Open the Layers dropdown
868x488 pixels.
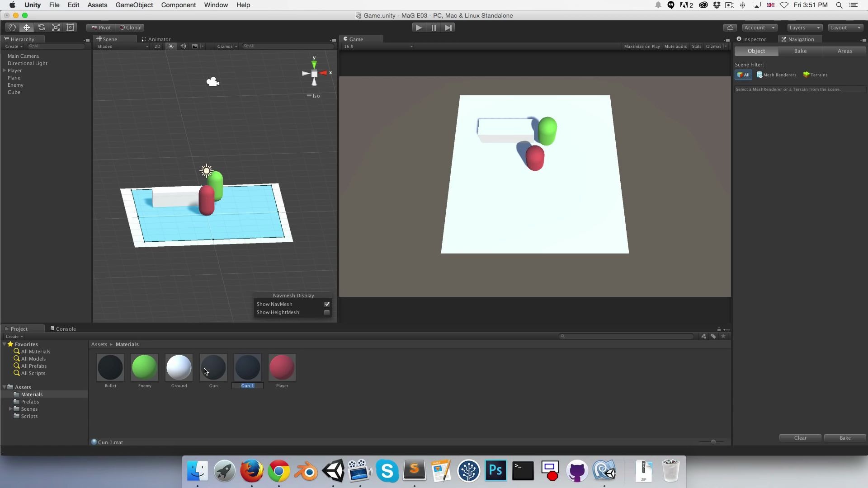(x=804, y=28)
